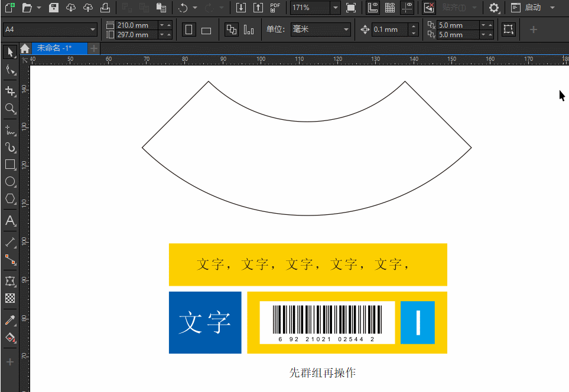Increase the nudge distance with the stepper
Image resolution: width=569 pixels, height=392 pixels.
414,26
